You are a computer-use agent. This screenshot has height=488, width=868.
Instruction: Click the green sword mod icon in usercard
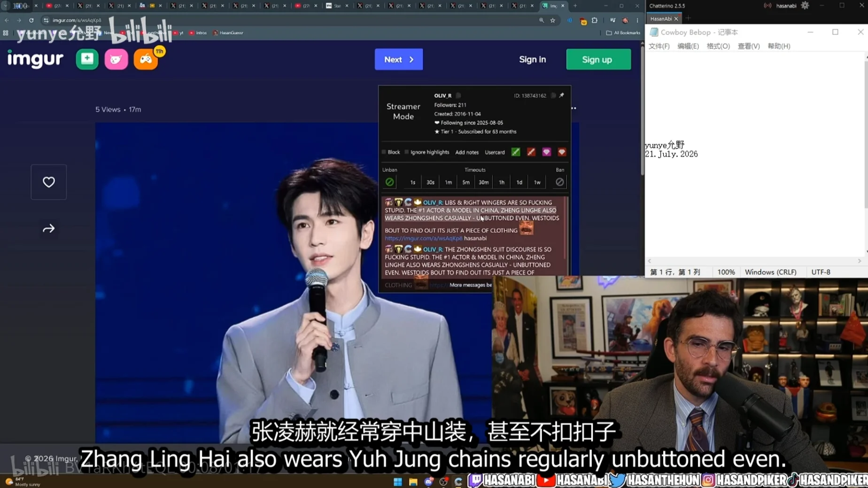(x=516, y=152)
